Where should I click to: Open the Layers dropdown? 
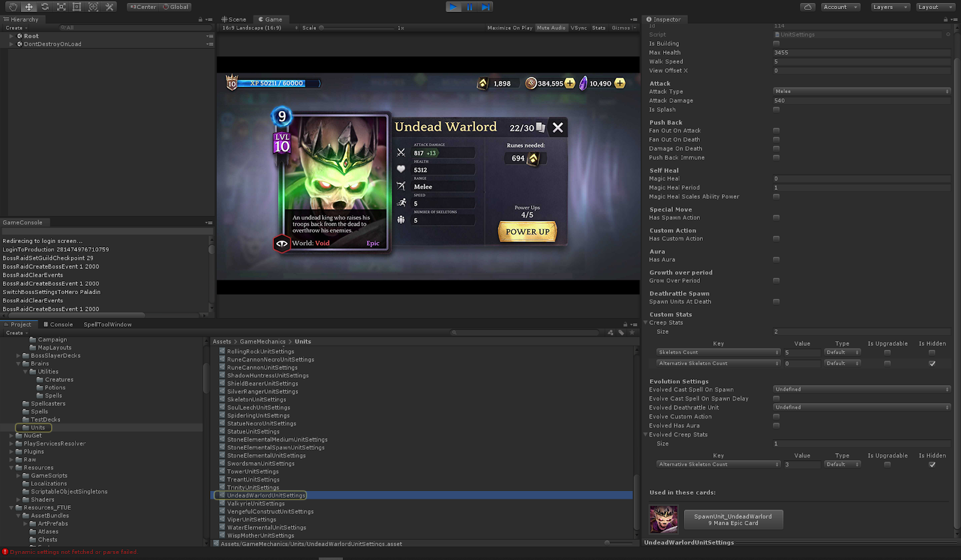click(x=890, y=7)
